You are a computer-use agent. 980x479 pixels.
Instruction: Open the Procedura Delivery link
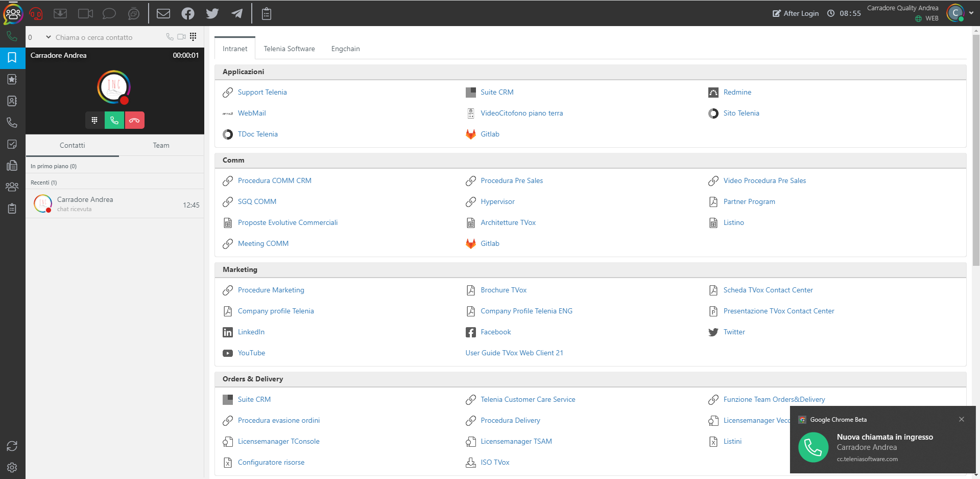(510, 420)
